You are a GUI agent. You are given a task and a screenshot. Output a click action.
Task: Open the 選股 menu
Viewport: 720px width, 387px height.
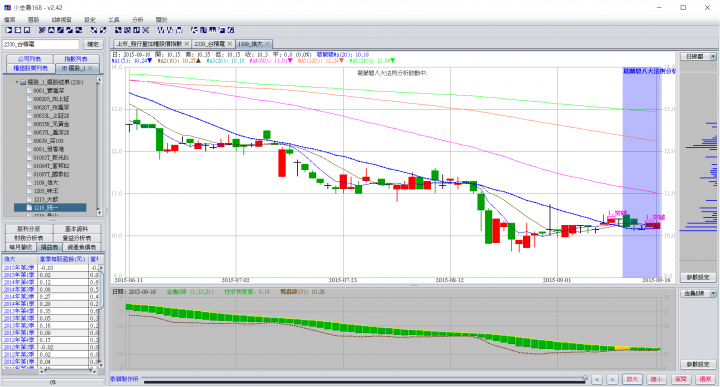coord(34,20)
